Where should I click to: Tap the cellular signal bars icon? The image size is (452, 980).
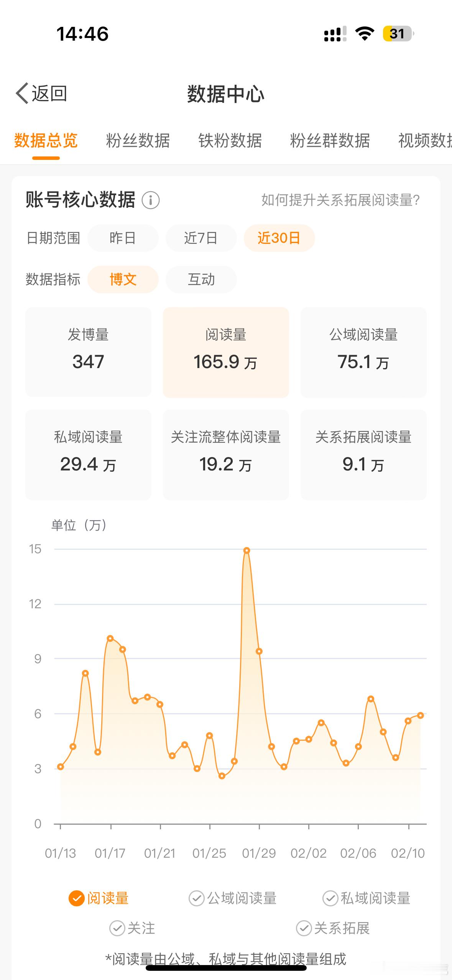(335, 34)
